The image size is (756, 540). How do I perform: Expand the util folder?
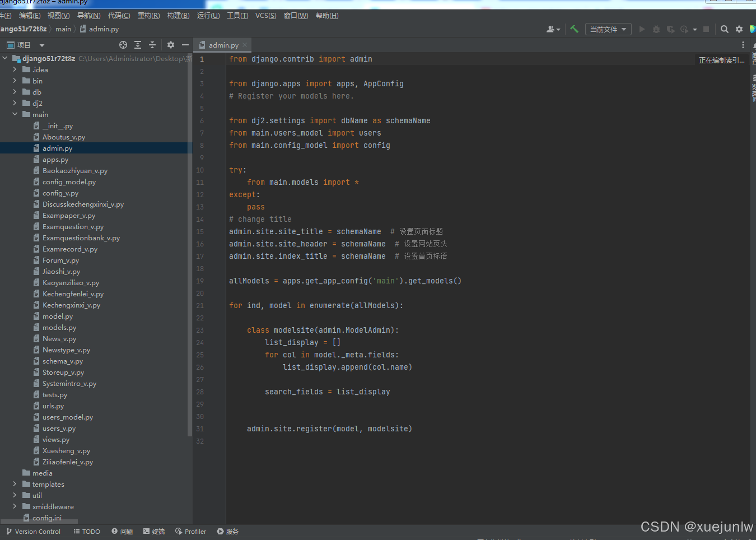[15, 495]
